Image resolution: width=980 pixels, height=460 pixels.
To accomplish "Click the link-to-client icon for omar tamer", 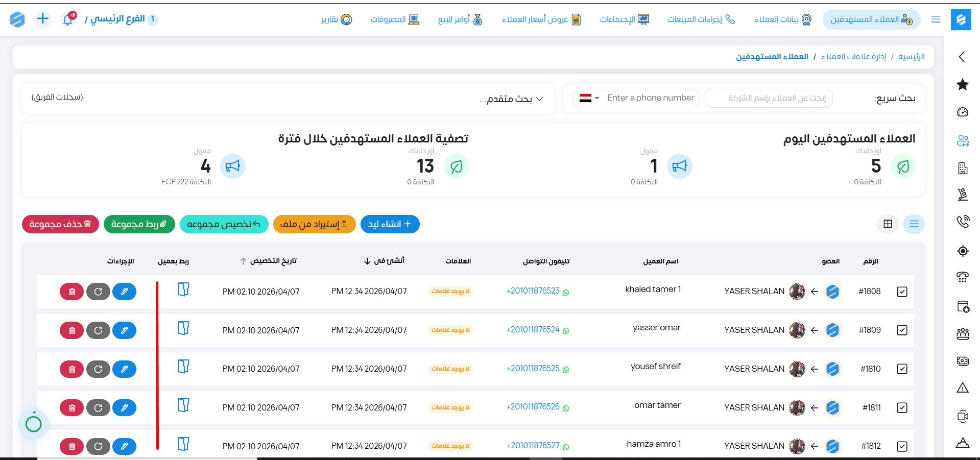I will point(183,405).
